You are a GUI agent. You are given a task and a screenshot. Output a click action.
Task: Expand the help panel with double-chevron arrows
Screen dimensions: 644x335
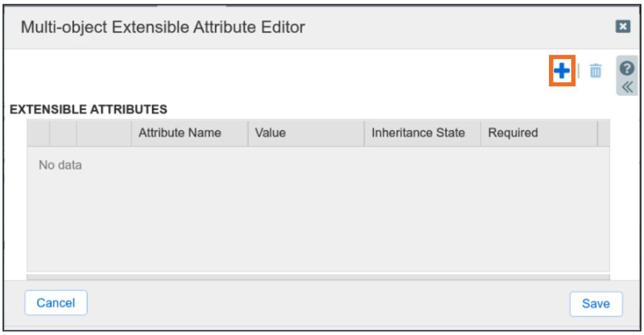pyautogui.click(x=627, y=87)
